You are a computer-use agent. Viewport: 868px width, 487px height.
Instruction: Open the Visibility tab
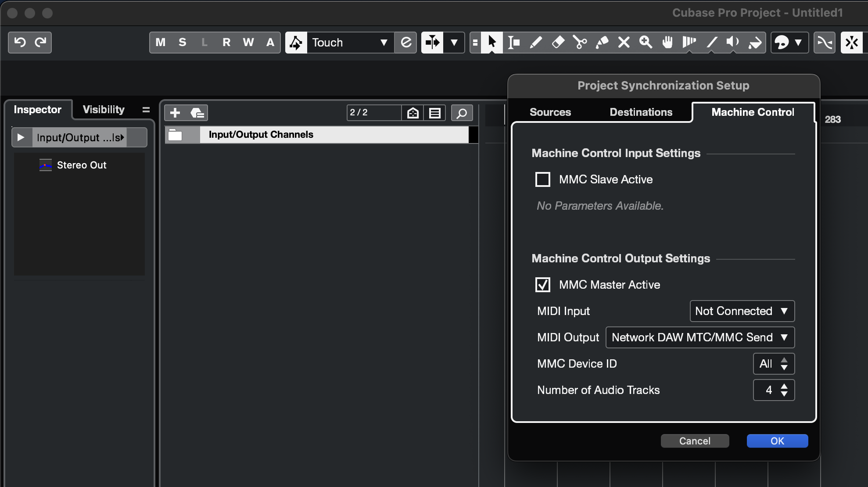pos(104,110)
